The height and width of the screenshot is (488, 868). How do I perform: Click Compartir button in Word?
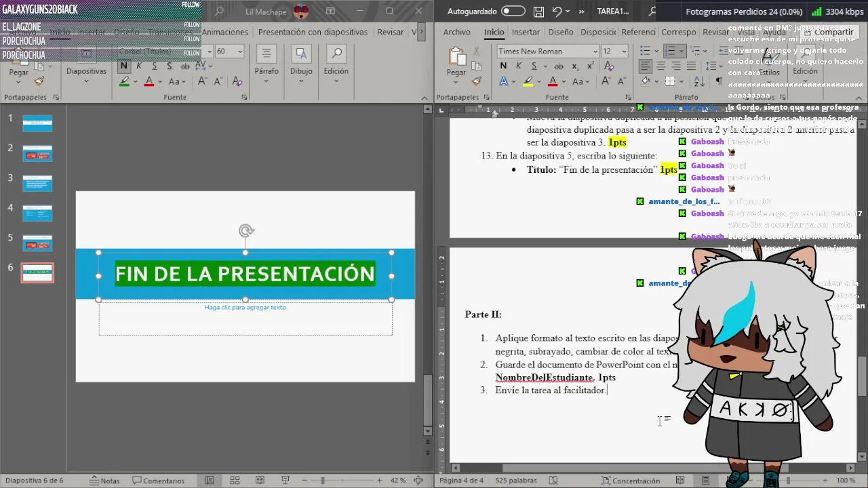coord(828,32)
